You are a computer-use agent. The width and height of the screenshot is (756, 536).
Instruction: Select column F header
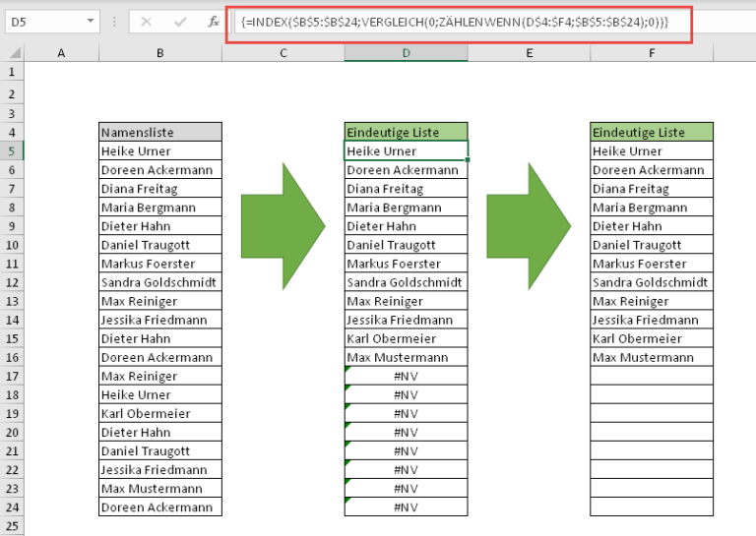[651, 53]
